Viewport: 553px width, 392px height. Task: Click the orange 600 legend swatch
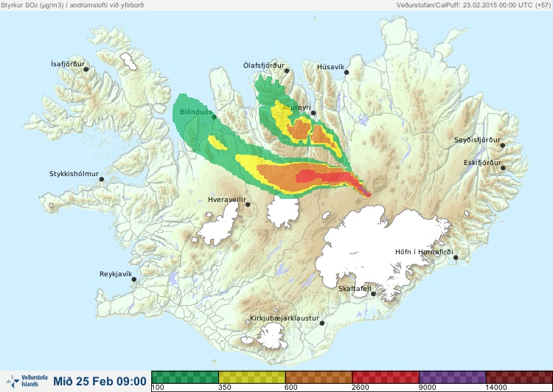(319, 377)
